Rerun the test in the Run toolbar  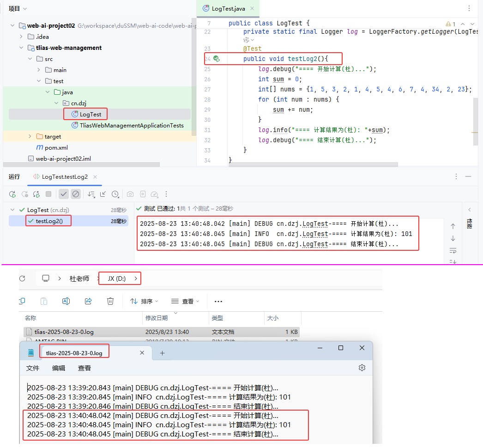(12, 194)
